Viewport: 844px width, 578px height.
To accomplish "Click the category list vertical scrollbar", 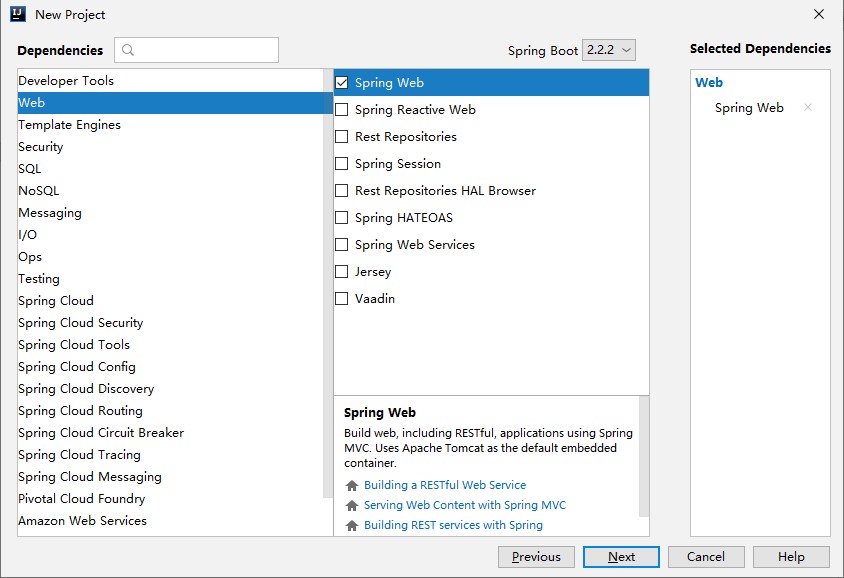I will tap(328, 283).
